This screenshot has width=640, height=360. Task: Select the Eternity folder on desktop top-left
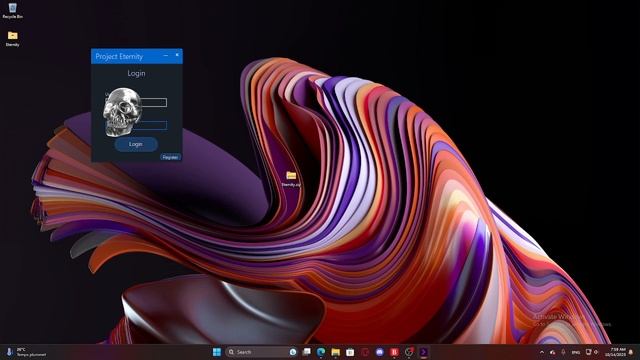click(13, 39)
